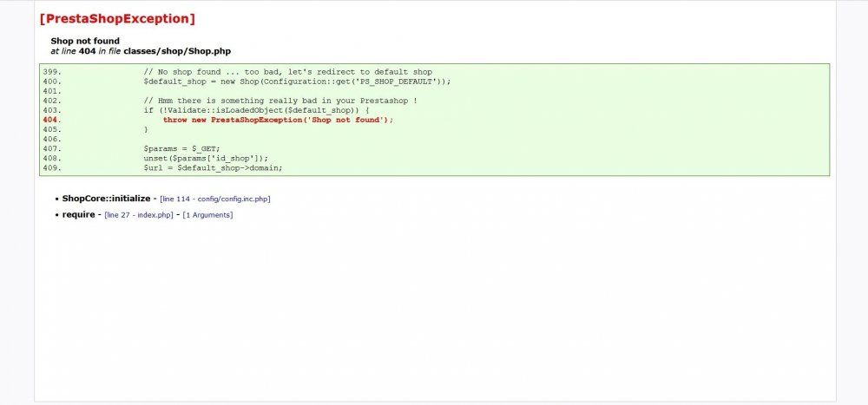868x405 pixels.
Task: Select highlighted line 404 throw statement
Action: (278, 120)
